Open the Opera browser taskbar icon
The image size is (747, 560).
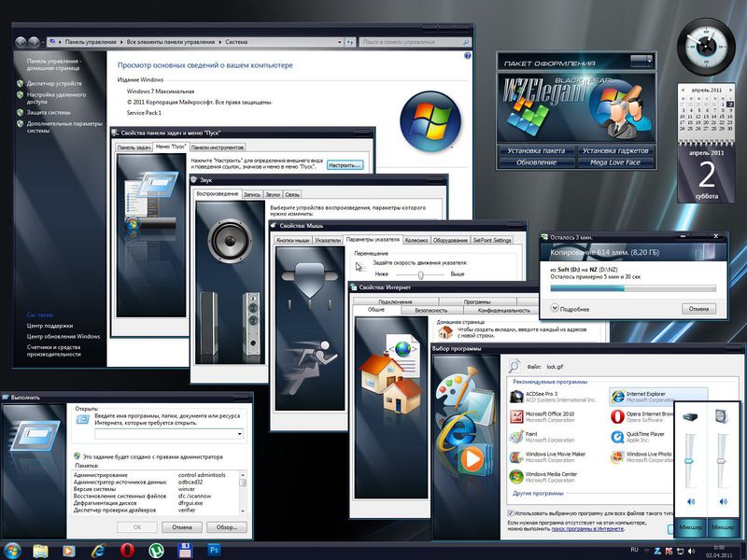click(127, 551)
